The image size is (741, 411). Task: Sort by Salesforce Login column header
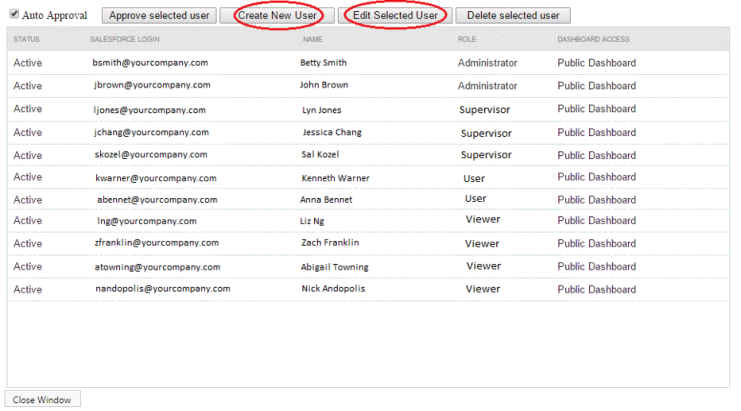click(125, 39)
